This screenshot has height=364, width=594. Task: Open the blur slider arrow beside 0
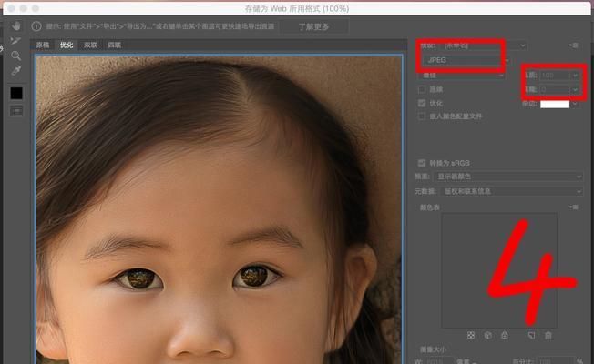pos(575,90)
